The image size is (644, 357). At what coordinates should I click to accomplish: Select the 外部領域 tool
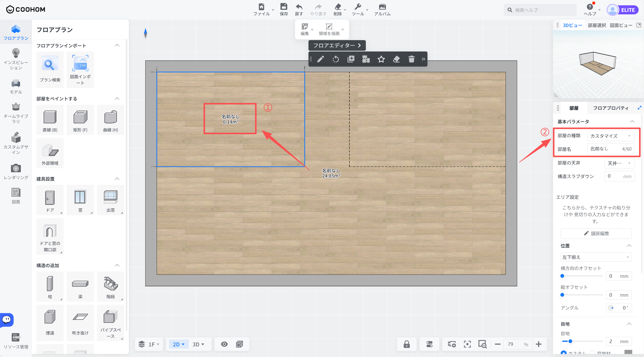50,153
